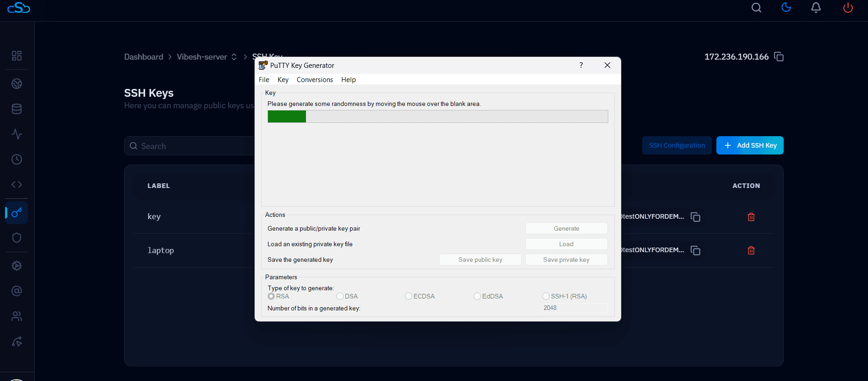This screenshot has width=868, height=381.
Task: Click the Search input field
Action: (192, 146)
